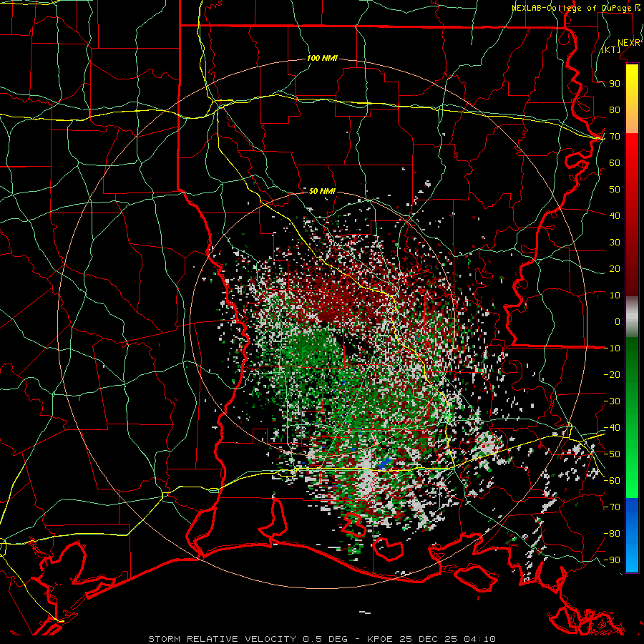Click the -30 knot scale label
The width and height of the screenshot is (644, 644).
pos(612,401)
